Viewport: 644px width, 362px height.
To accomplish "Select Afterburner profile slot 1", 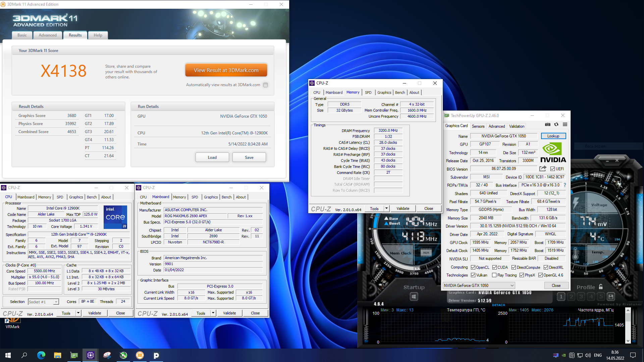I will tap(561, 297).
